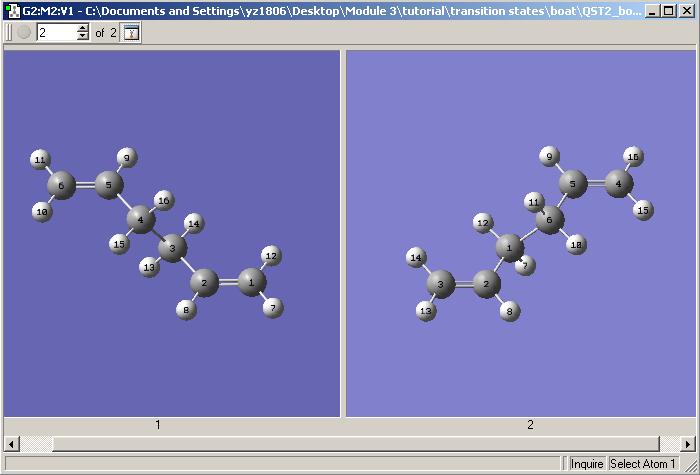Click the '1' label under left panel
Screen dimensions: 700x475
158,425
